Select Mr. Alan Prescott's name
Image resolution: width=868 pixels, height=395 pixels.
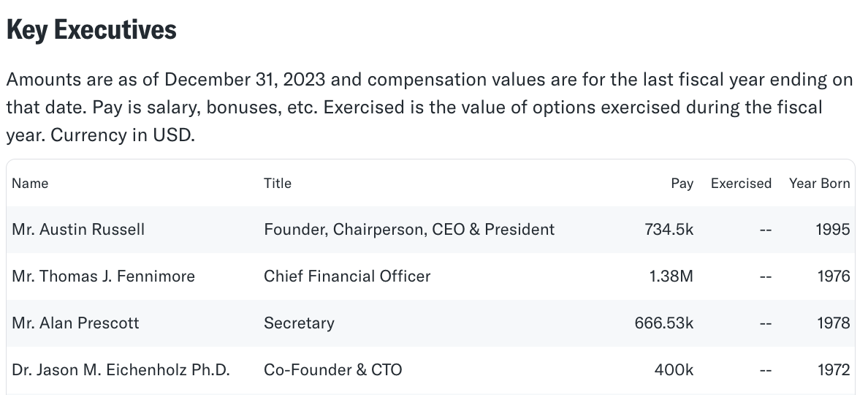(x=75, y=323)
